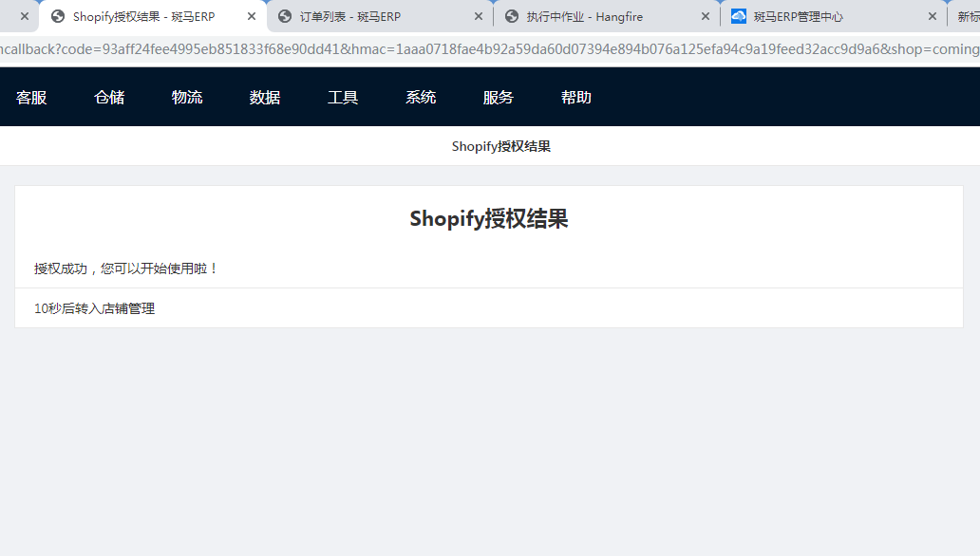Open the 帮助 menu
This screenshot has width=980, height=556.
576,97
